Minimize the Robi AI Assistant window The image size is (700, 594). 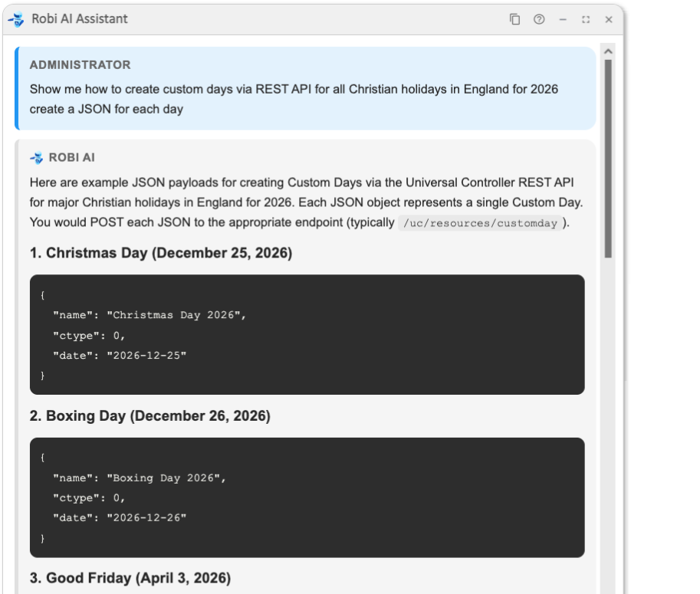pyautogui.click(x=563, y=19)
